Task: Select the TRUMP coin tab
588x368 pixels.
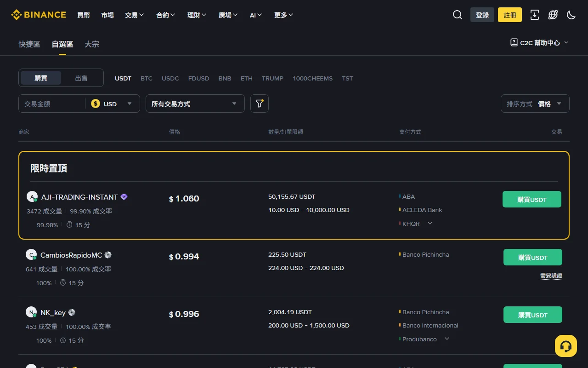Action: click(272, 78)
